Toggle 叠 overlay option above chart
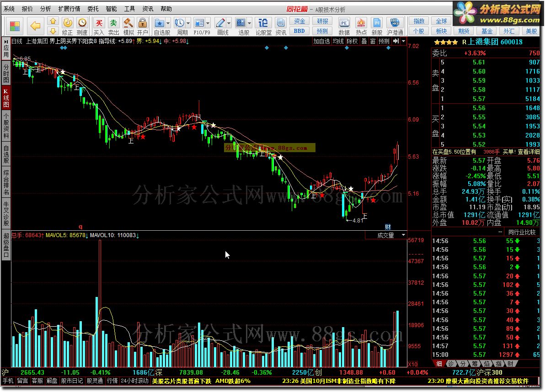 coord(364,41)
